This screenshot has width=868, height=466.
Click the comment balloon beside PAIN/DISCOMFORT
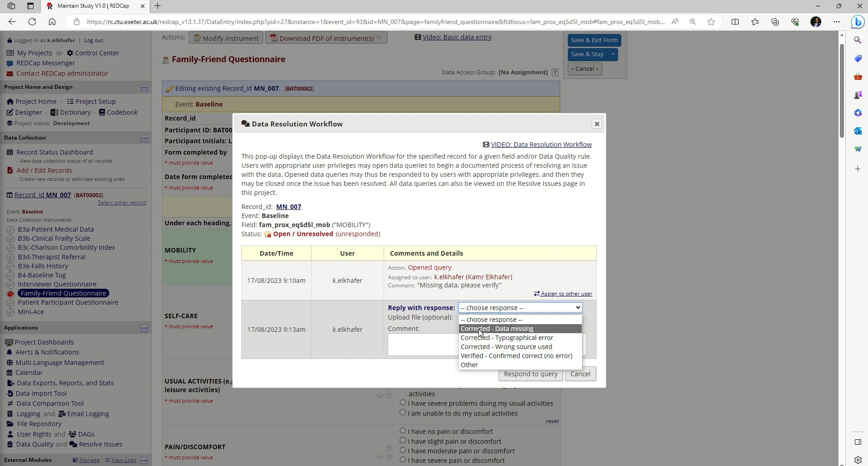380,456
